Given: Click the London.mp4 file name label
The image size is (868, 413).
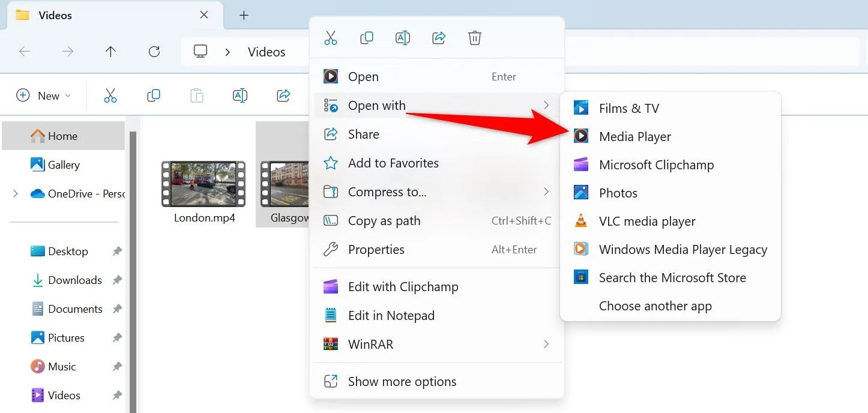Looking at the screenshot, I should (205, 218).
